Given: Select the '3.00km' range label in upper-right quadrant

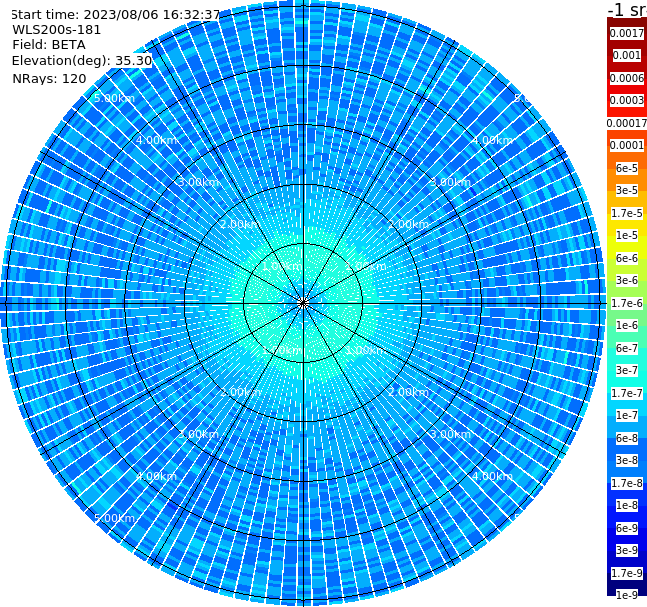Looking at the screenshot, I should pyautogui.click(x=450, y=182).
